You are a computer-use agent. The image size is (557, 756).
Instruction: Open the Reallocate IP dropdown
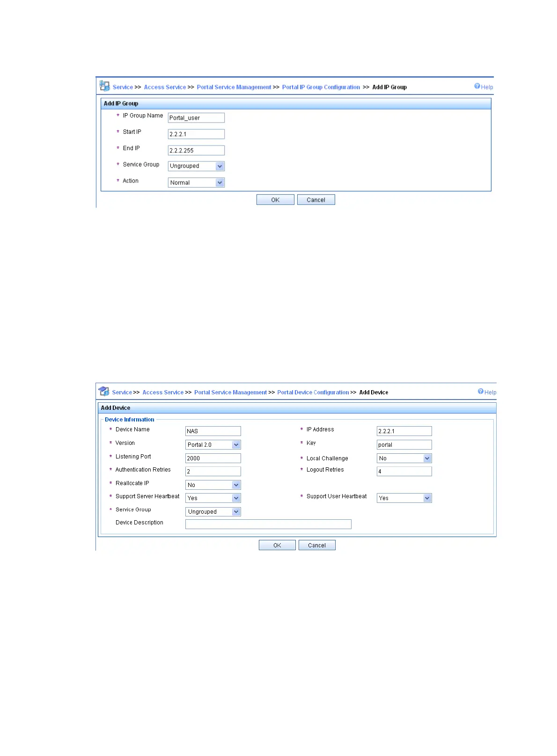(213, 485)
